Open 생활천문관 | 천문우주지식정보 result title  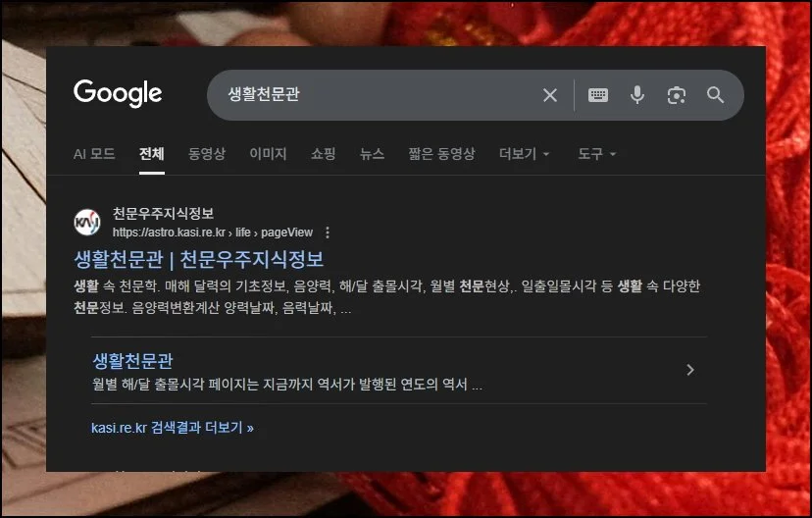click(199, 260)
